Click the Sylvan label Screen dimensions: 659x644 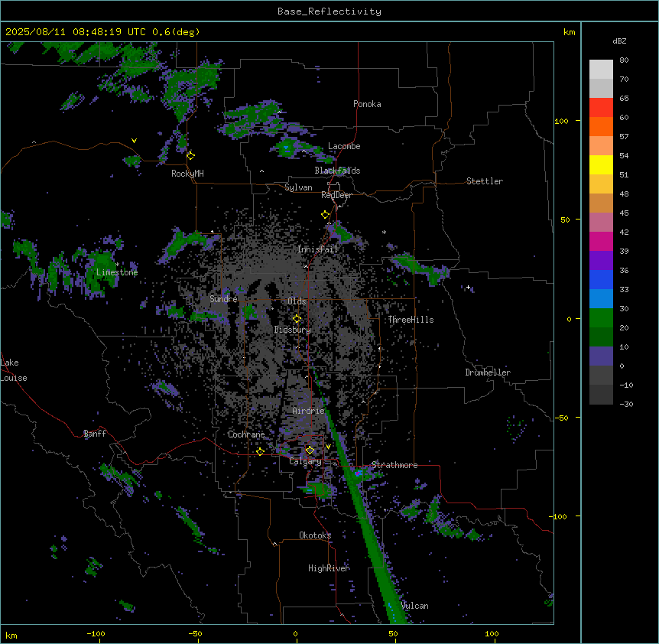click(x=298, y=187)
